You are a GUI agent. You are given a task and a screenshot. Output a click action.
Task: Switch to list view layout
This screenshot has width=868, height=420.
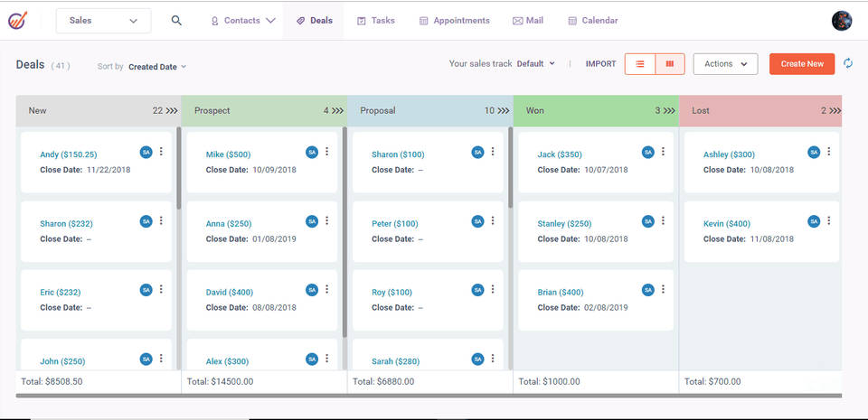[640, 64]
